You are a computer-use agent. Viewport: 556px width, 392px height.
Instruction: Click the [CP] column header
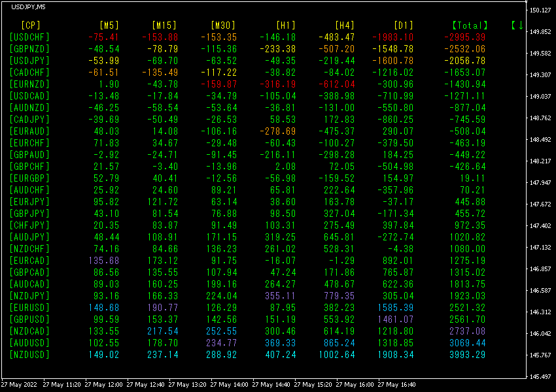31,25
